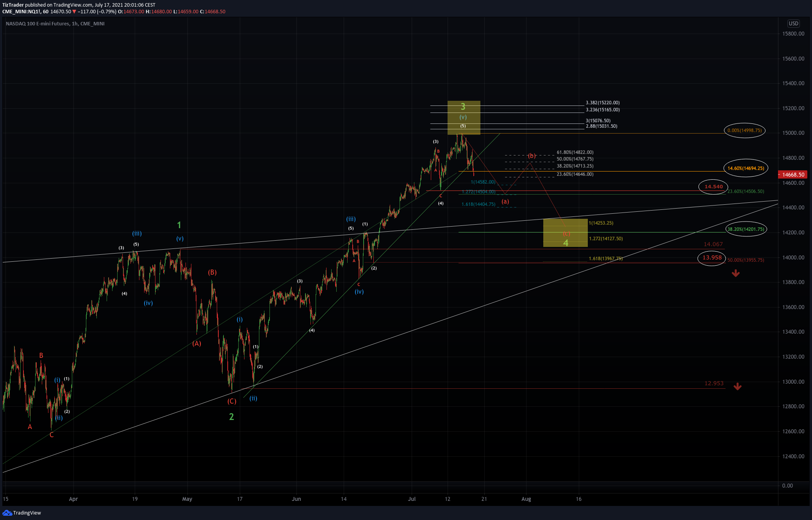Click the 23.60%(14506.50) green label
Viewport: 812px width, 520px height.
pyautogui.click(x=746, y=191)
